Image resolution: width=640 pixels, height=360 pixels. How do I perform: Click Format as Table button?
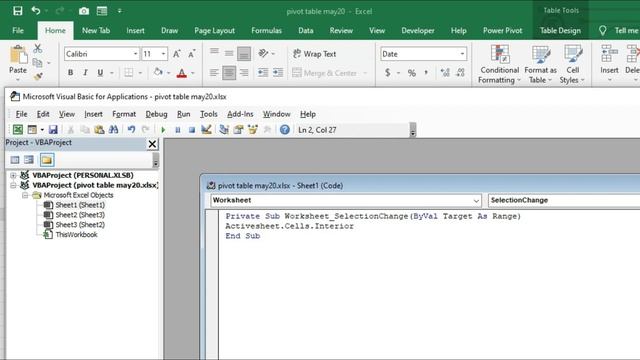click(540, 64)
